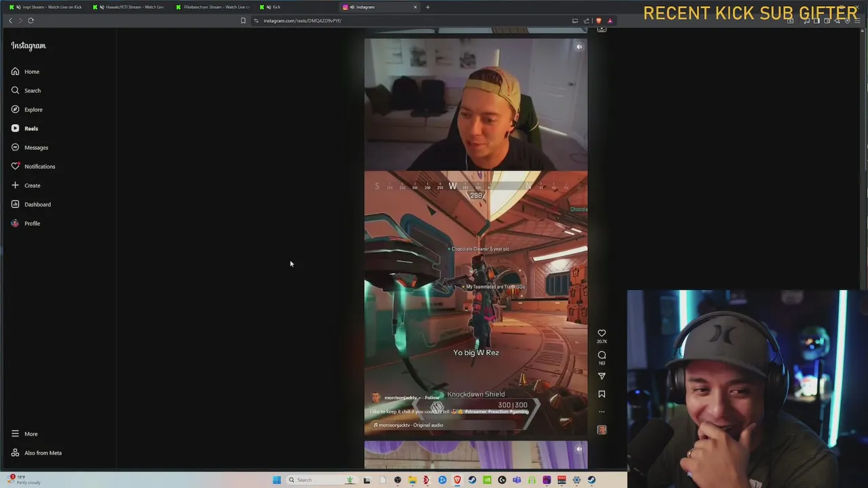Switch to the Pikebeechum Stream tab
This screenshot has height=488, width=868.
212,7
